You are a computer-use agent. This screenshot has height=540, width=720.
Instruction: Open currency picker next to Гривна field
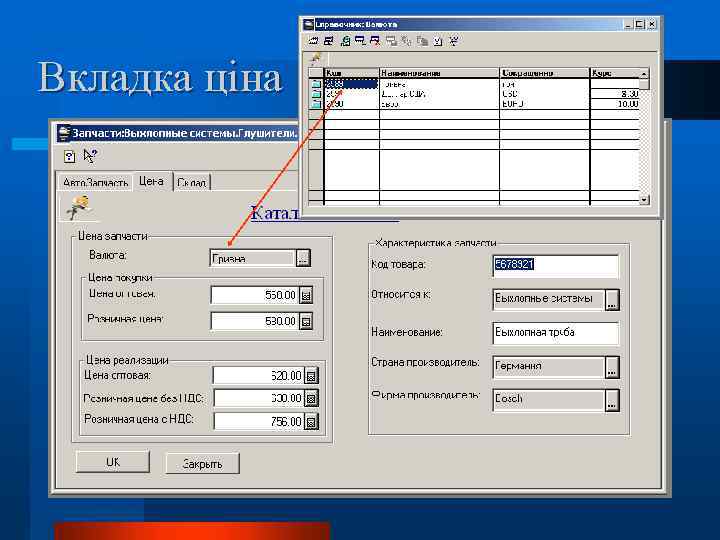(303, 258)
